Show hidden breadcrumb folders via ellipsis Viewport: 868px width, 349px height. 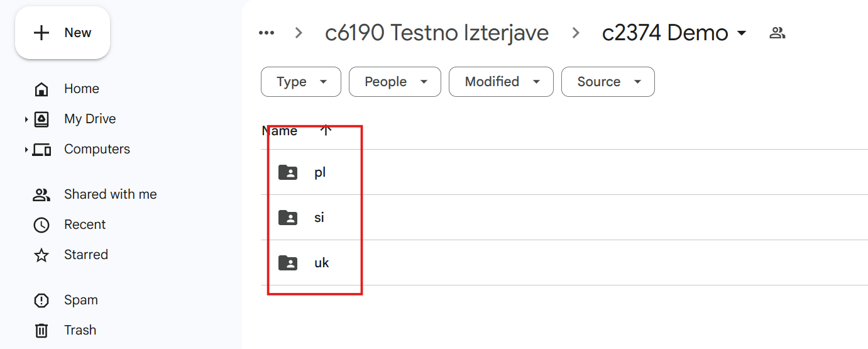(x=266, y=33)
